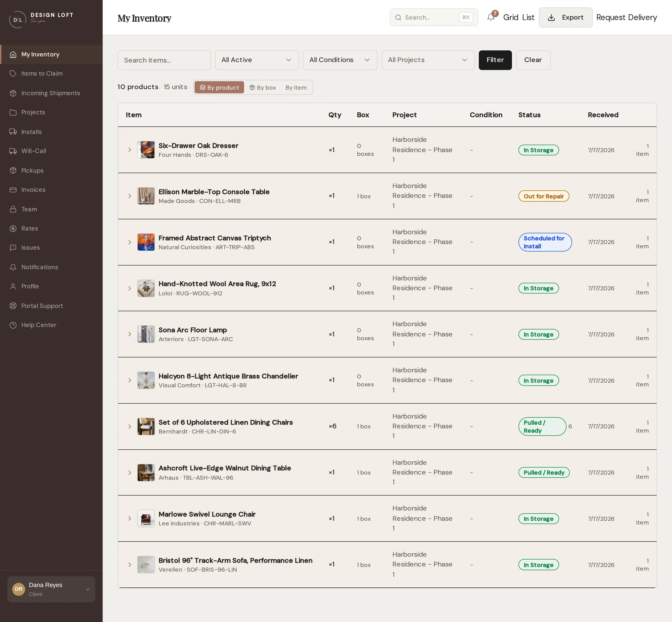Expand the Marlowe Swivel Lounge Chair row
The width and height of the screenshot is (672, 622).
[x=130, y=518]
